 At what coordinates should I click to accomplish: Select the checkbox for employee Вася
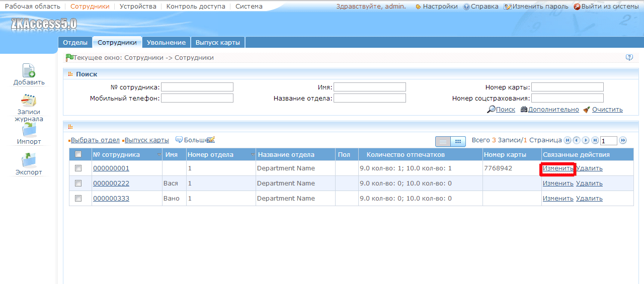78,183
